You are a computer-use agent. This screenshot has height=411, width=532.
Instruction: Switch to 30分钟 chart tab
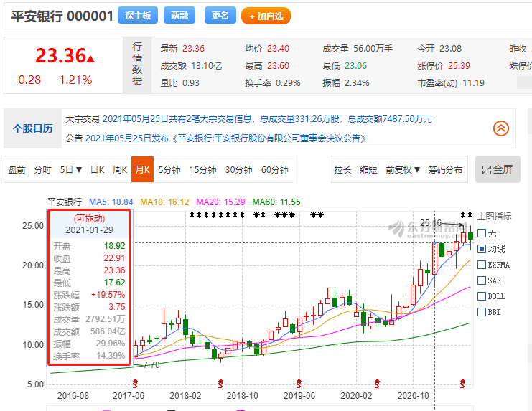(238, 170)
